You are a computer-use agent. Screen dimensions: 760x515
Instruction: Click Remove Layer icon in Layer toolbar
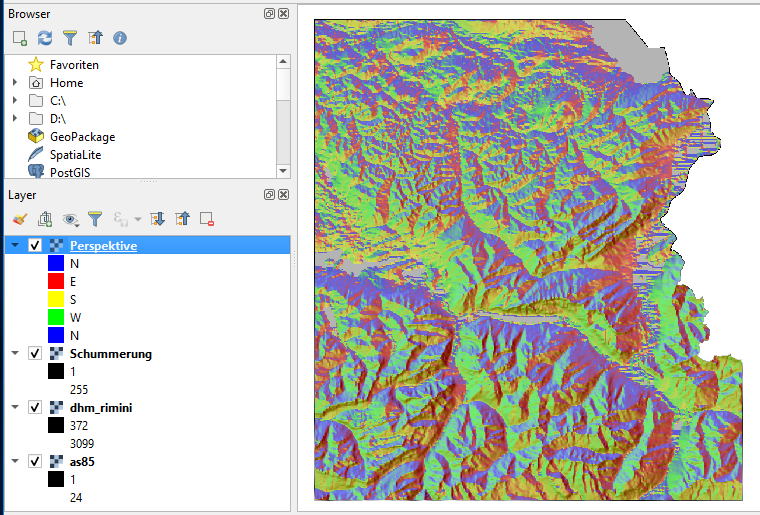pos(207,218)
